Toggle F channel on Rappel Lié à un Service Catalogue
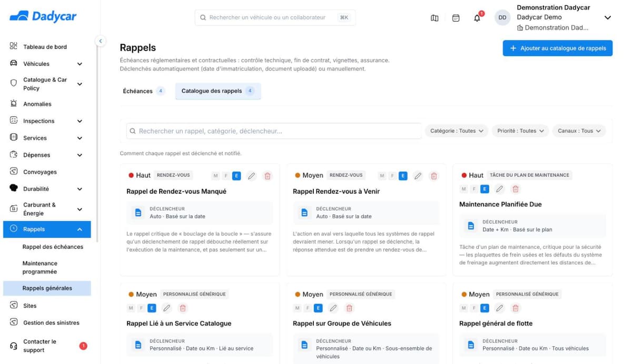 coord(141,308)
